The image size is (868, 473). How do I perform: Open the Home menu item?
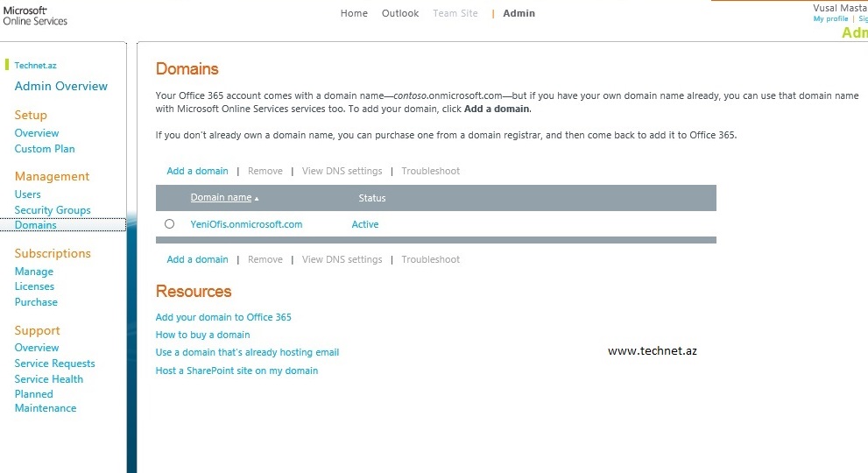tap(354, 13)
